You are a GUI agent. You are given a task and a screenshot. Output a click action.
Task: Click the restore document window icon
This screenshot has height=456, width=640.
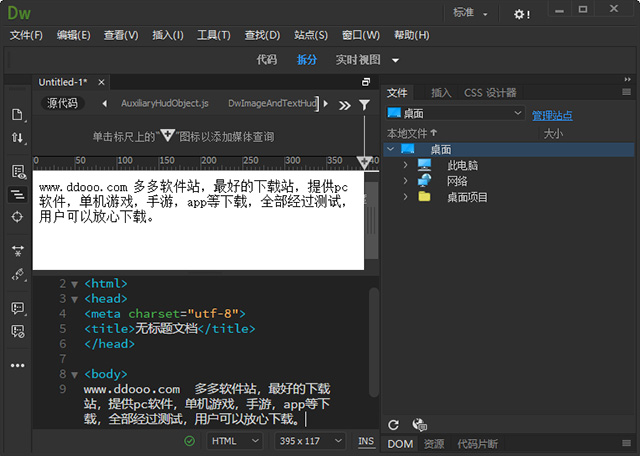pyautogui.click(x=366, y=82)
